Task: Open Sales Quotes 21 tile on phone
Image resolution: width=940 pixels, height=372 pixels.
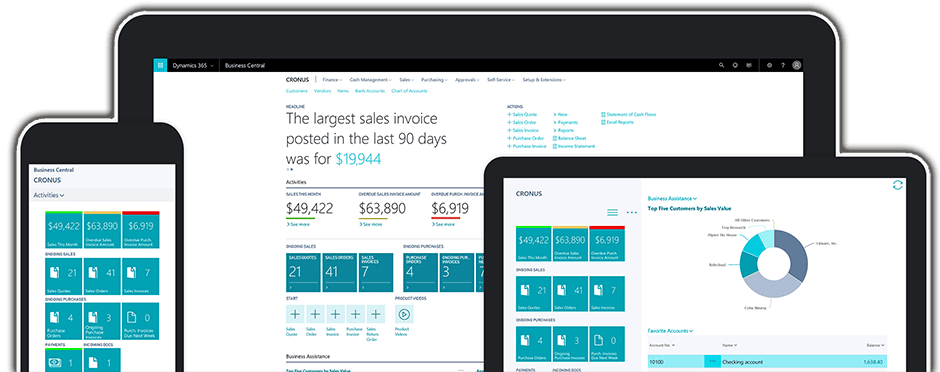Action: coord(64,277)
